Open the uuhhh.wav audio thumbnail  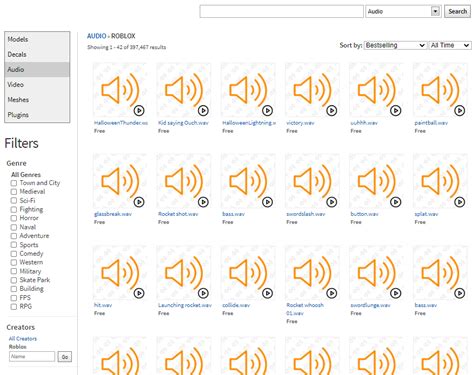[x=376, y=90]
